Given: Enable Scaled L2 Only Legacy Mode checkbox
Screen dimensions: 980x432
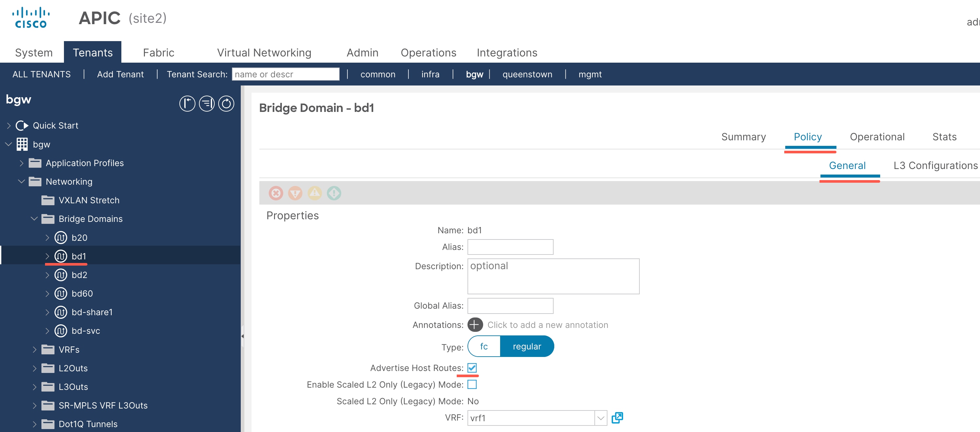Looking at the screenshot, I should tap(472, 384).
